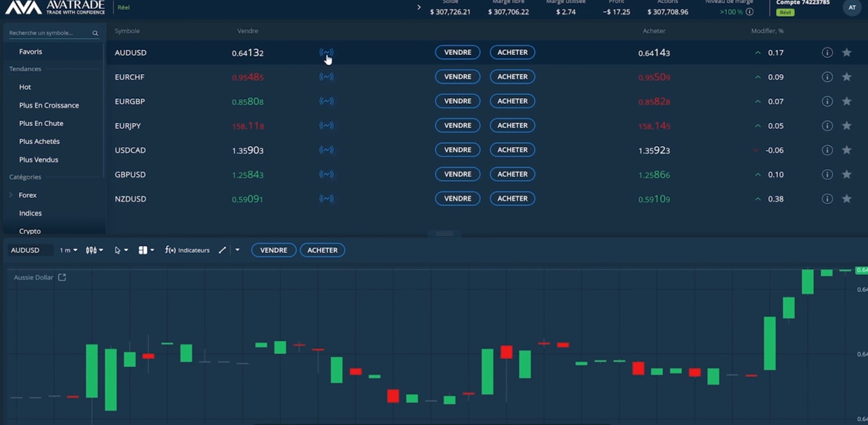Viewport: 868px width, 425px height.
Task: Open the Indicateurs menu
Action: (x=187, y=250)
